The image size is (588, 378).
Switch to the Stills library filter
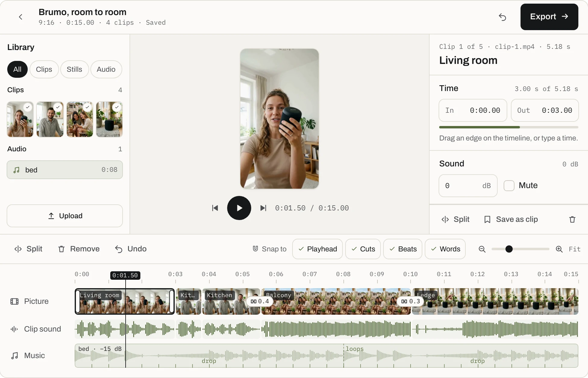74,69
